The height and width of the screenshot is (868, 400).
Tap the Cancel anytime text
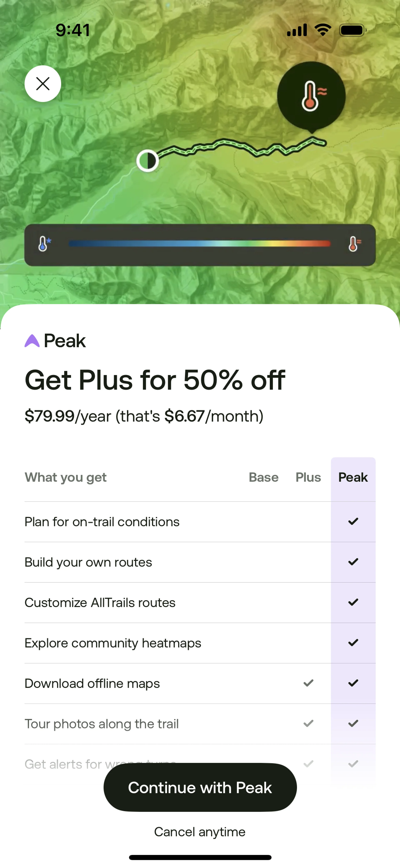[x=200, y=832]
